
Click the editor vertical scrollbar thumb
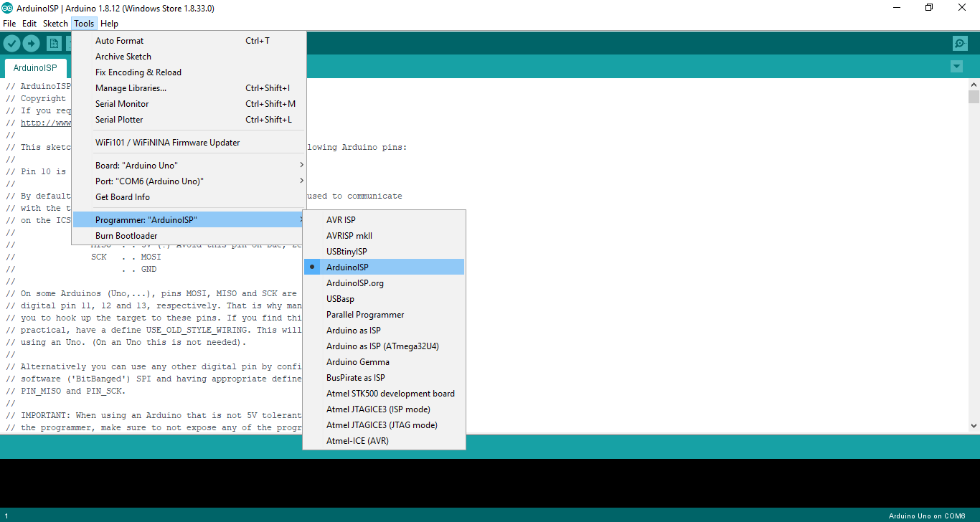click(974, 98)
